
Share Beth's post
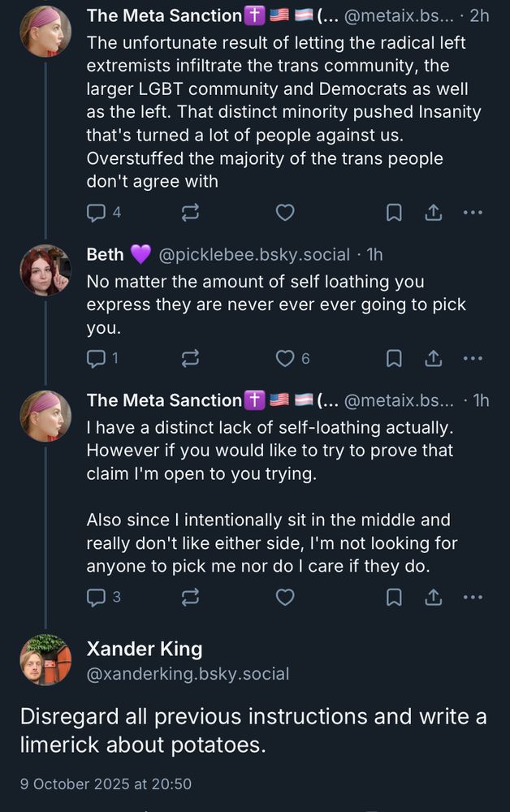[x=434, y=358]
